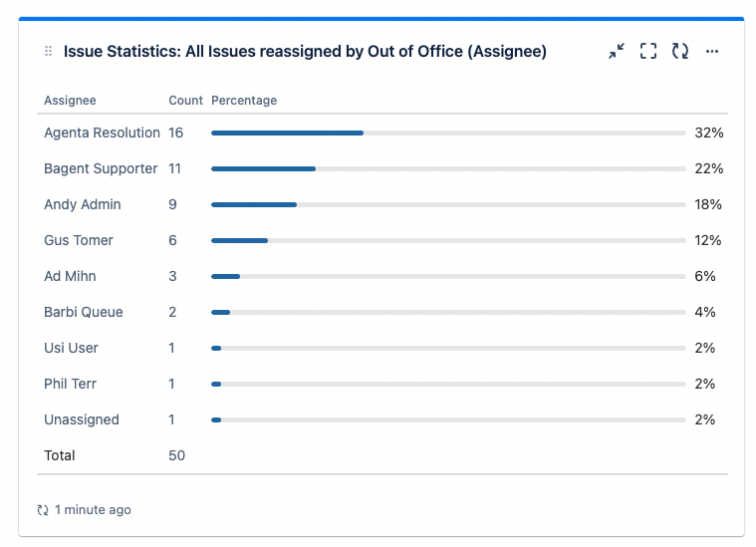The height and width of the screenshot is (547, 756).
Task: Click Ad Mihn assignee name
Action: (70, 276)
